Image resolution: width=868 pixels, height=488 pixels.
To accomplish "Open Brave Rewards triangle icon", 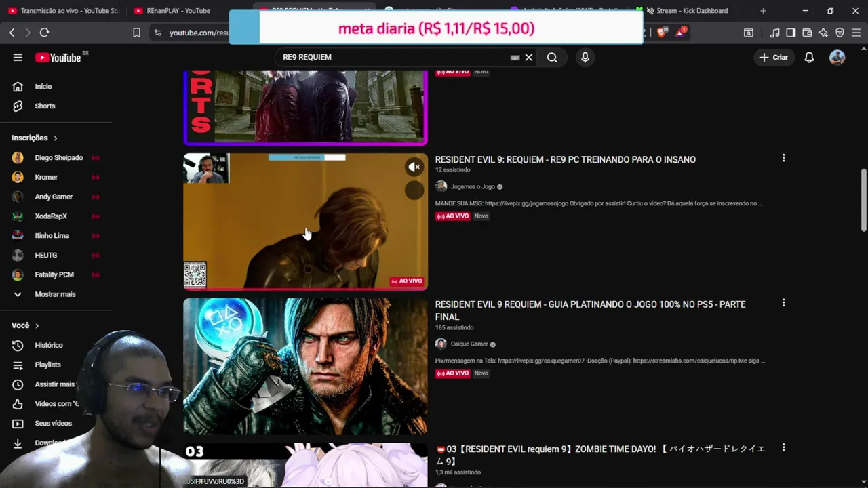I will pos(681,32).
